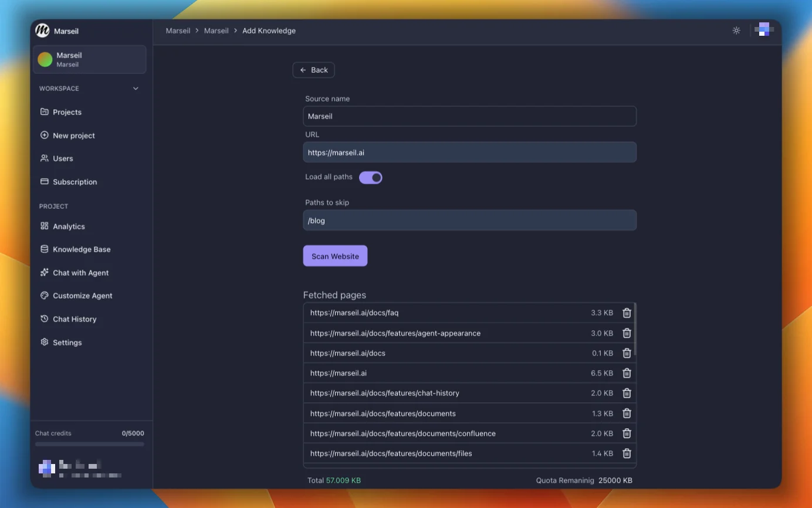Click the Fetched pages heading
The image size is (812, 508).
click(334, 295)
